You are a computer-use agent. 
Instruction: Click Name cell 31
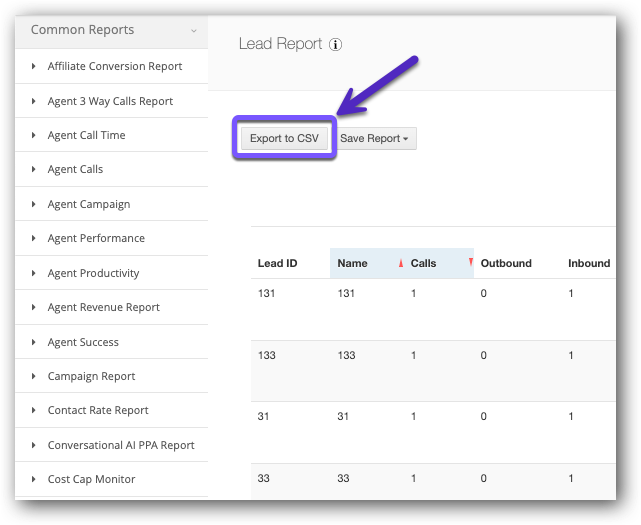click(x=343, y=416)
